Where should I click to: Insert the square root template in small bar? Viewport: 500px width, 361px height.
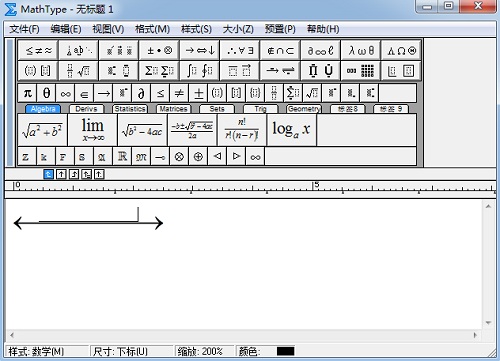click(312, 93)
